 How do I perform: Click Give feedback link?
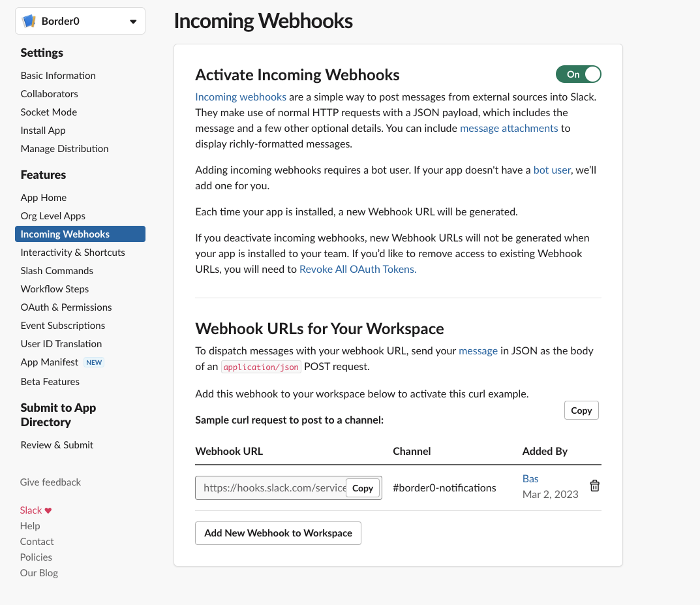[x=50, y=482]
